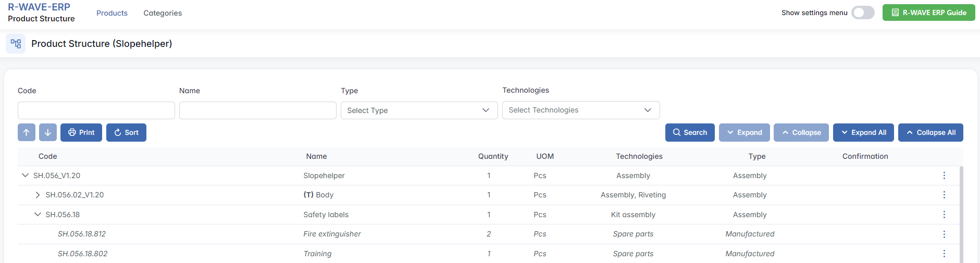The height and width of the screenshot is (263, 980).
Task: Open the R-WAVE ERP Guide
Action: [928, 12]
